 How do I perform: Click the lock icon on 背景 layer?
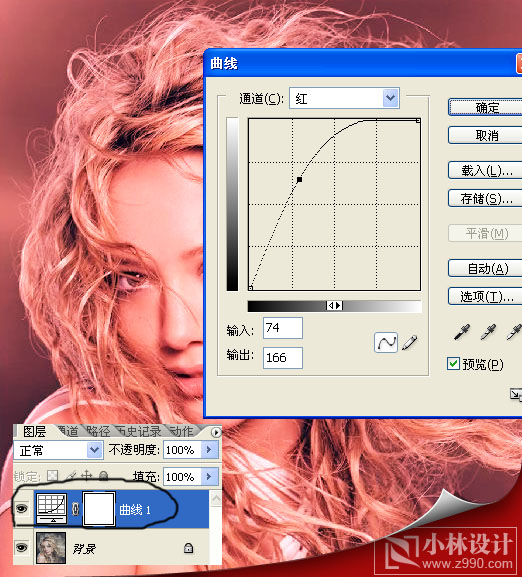click(x=188, y=548)
